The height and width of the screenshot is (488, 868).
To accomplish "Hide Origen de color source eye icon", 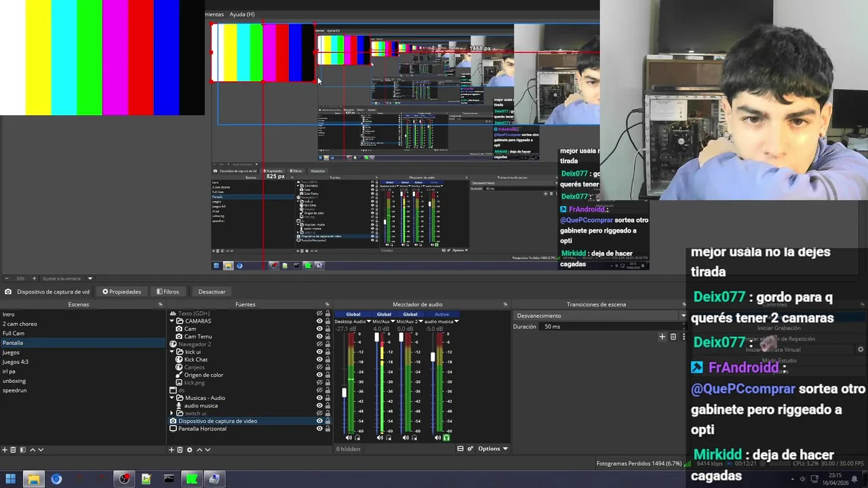I will click(x=319, y=375).
